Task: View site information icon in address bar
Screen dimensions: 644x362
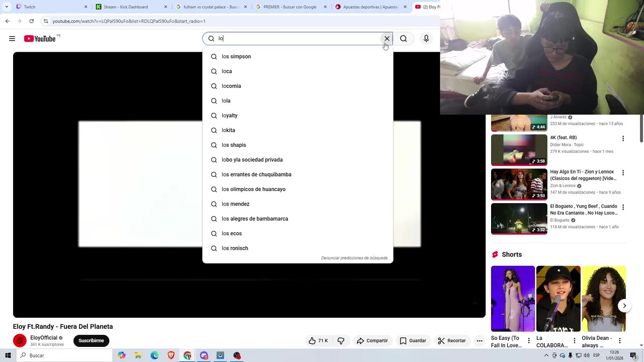Action: point(45,21)
